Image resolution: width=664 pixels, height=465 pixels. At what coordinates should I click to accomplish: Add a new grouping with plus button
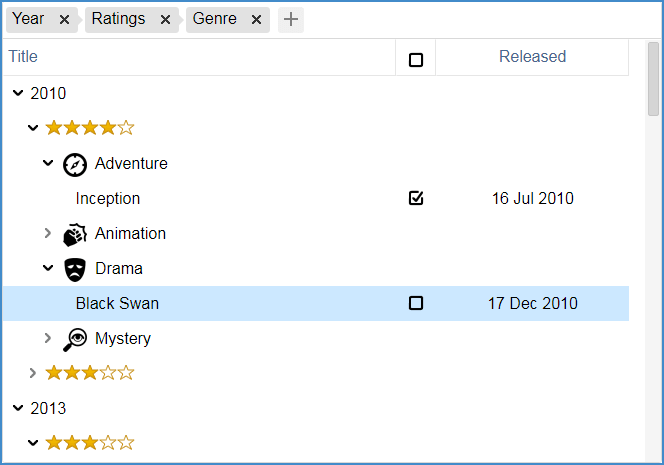(291, 19)
